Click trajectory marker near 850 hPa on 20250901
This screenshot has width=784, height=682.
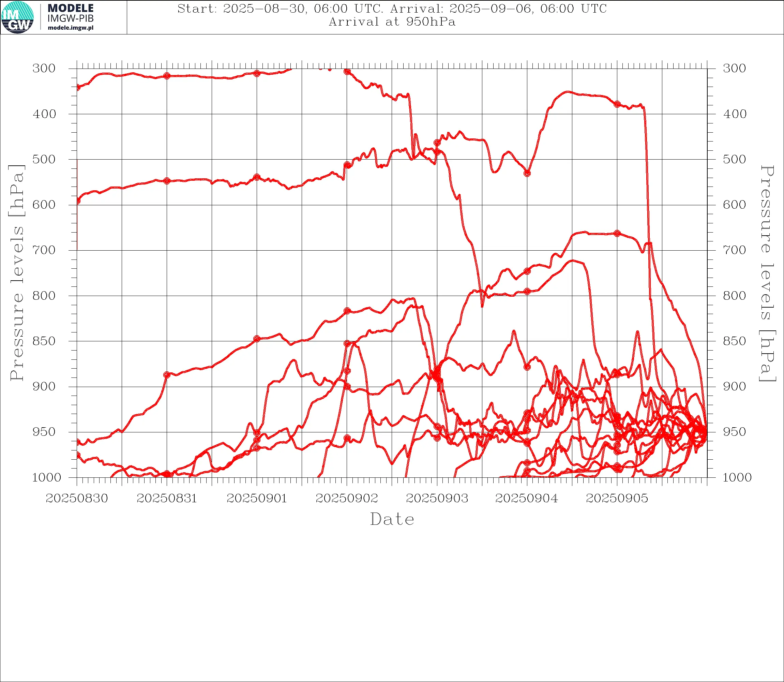(257, 339)
